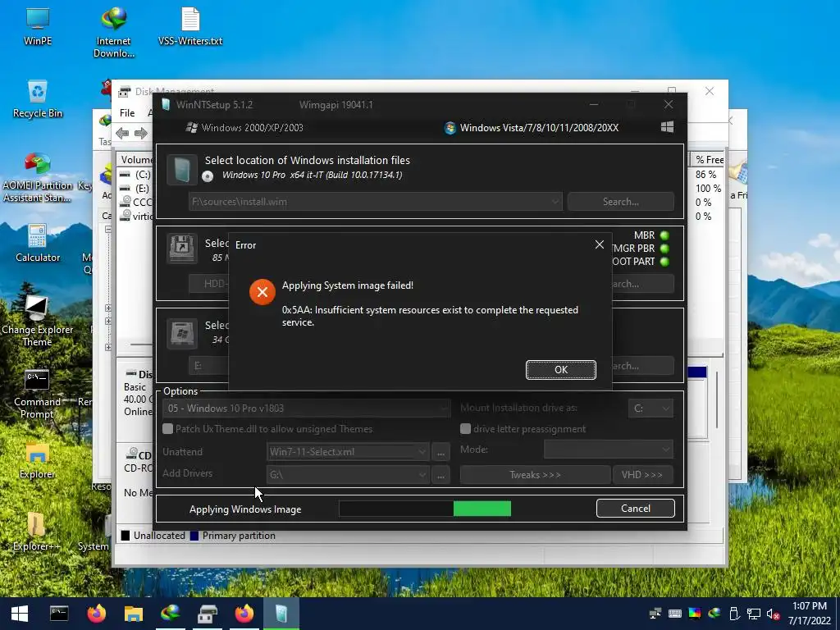840x630 pixels.
Task: Click OK in the Error dialog
Action: 560,370
